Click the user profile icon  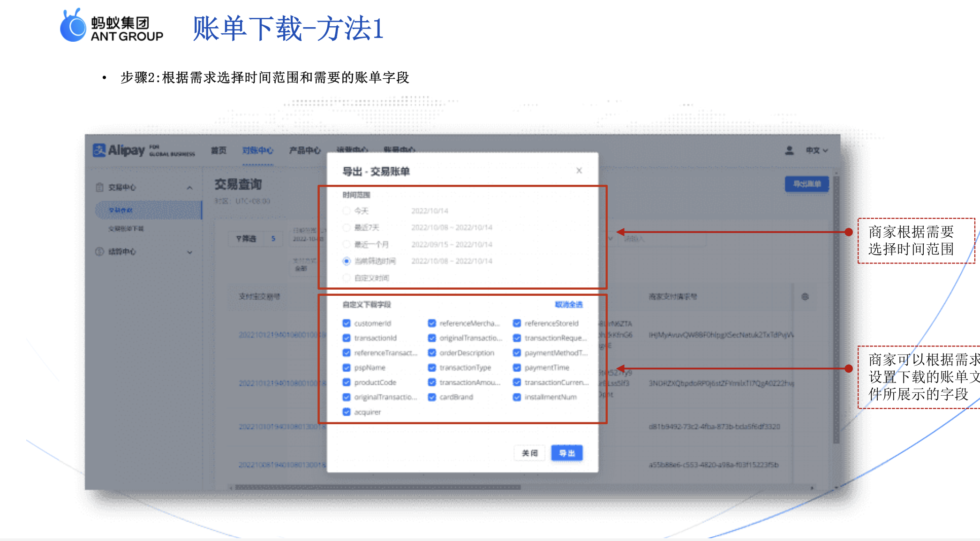pos(789,150)
